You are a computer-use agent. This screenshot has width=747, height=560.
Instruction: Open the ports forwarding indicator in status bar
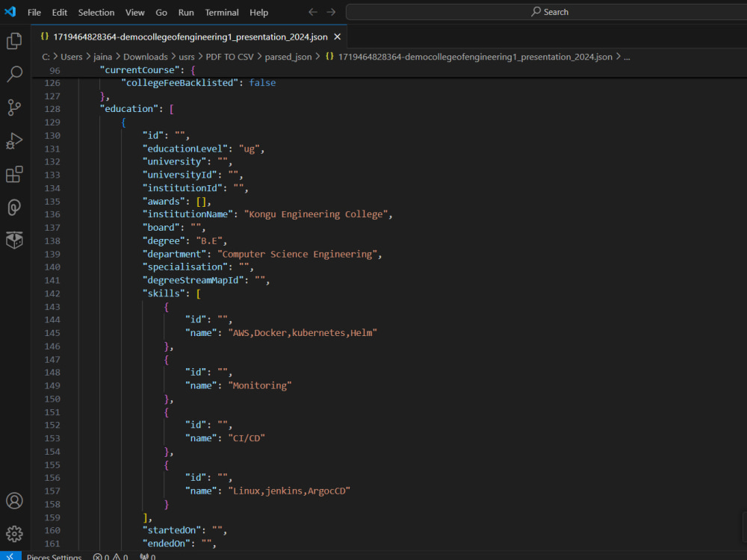coord(146,556)
